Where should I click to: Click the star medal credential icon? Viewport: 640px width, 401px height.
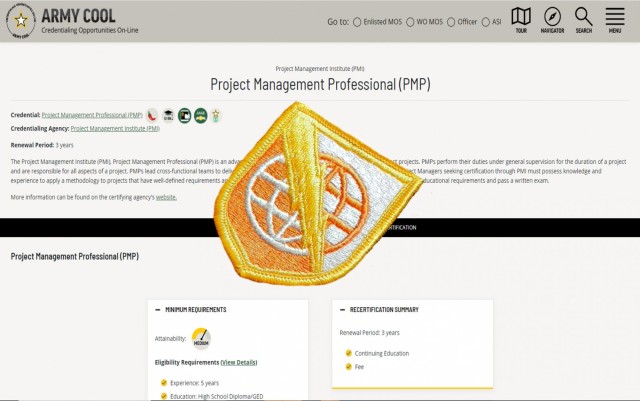pyautogui.click(x=216, y=116)
